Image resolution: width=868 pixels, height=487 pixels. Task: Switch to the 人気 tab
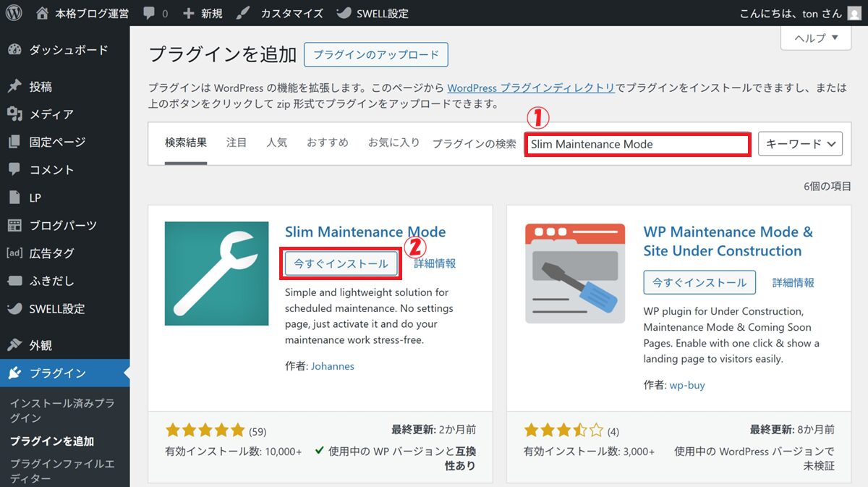[276, 143]
